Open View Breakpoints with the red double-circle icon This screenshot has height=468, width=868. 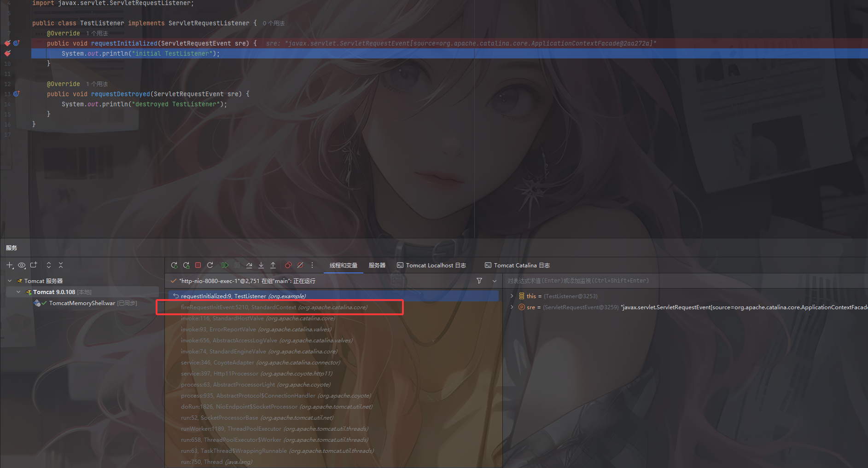[288, 265]
